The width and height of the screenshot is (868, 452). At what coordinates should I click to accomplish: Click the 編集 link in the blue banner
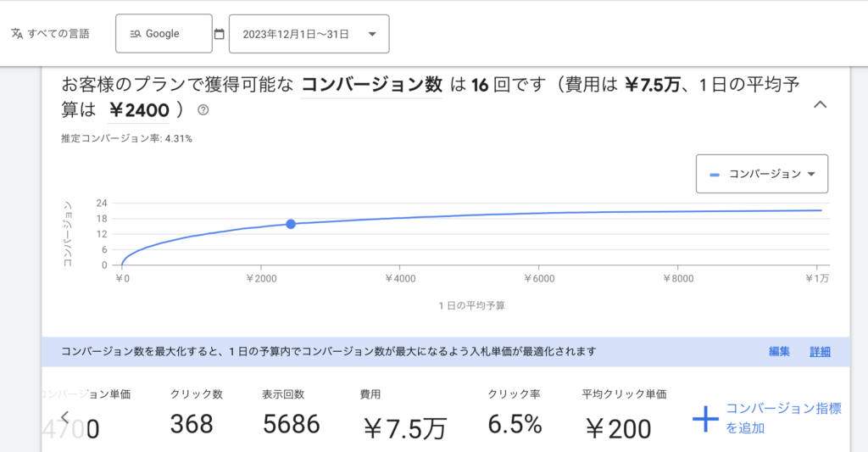click(x=779, y=351)
